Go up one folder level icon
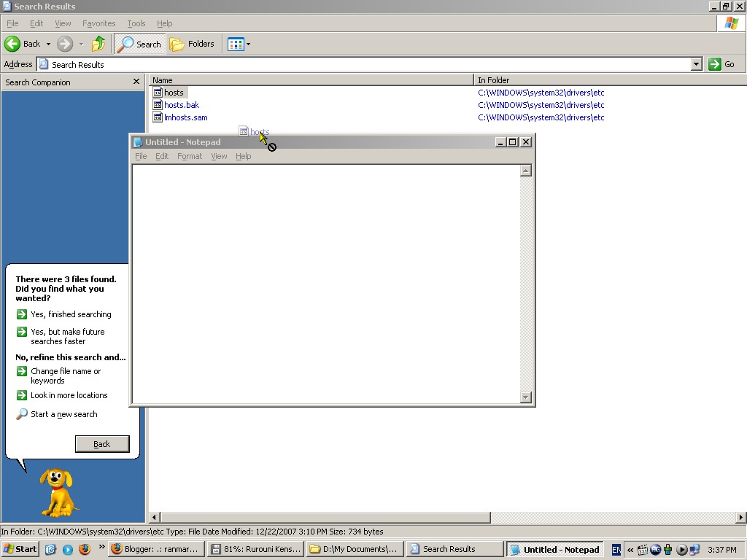747x560 pixels. (x=98, y=44)
